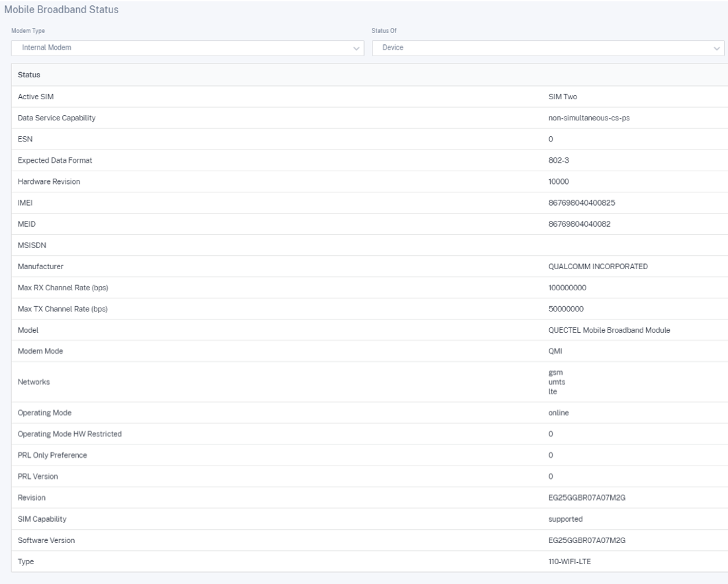
Task: Click the Mobile Broadband Status heading
Action: 62,10
